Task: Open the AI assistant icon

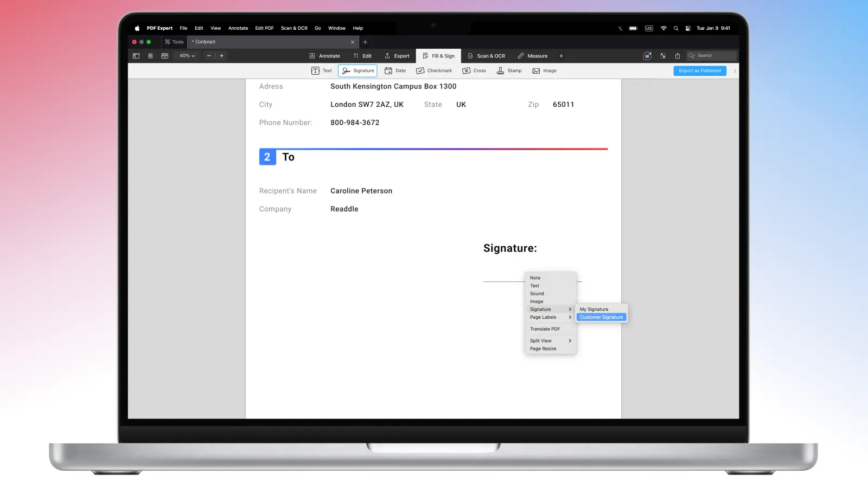Action: [647, 56]
